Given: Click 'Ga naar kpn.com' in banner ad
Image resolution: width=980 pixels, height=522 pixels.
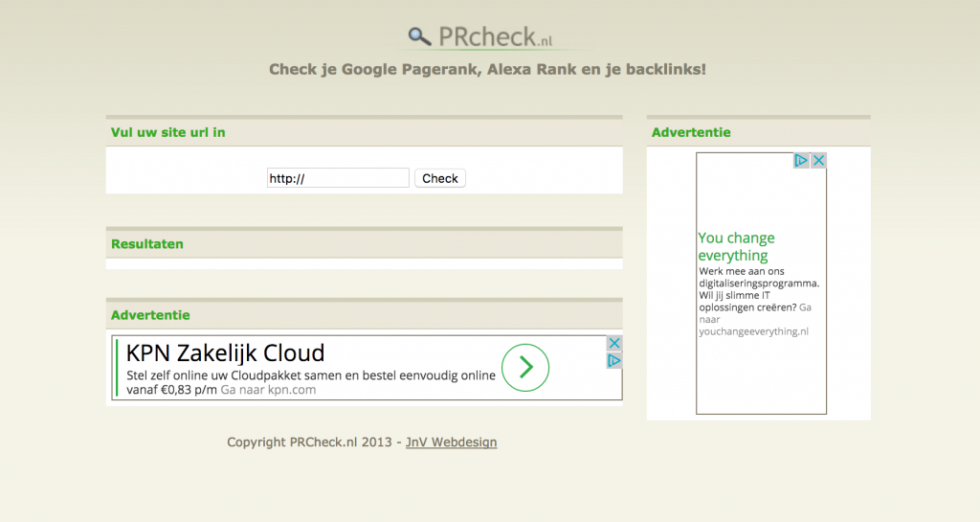Looking at the screenshot, I should point(268,390).
